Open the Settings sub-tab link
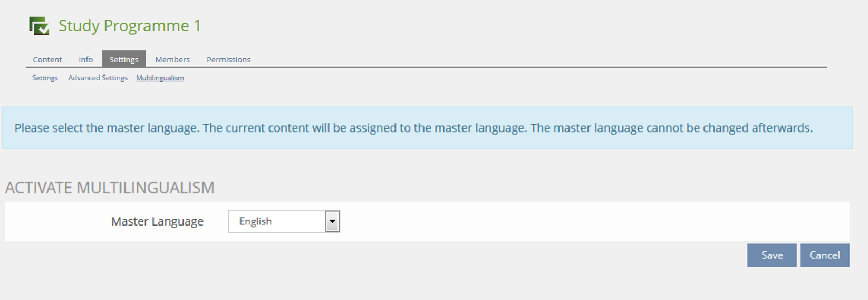 coord(45,78)
